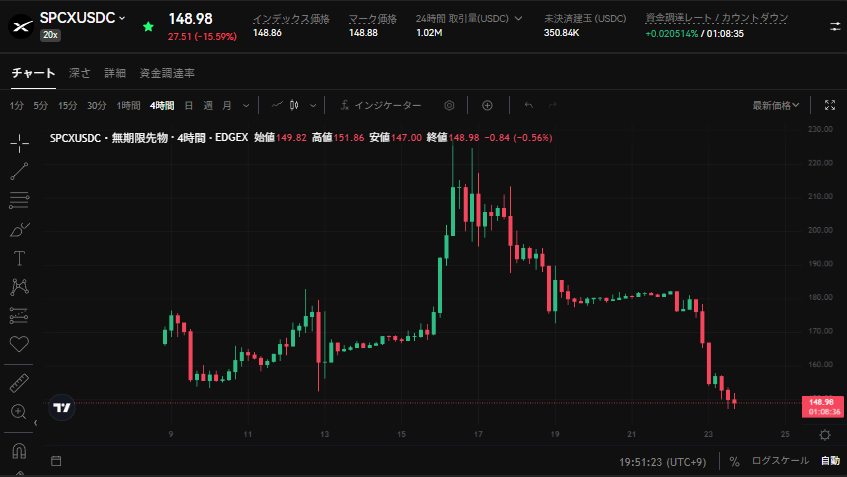Select the 4時間 interval
The height and width of the screenshot is (477, 847).
pos(162,105)
